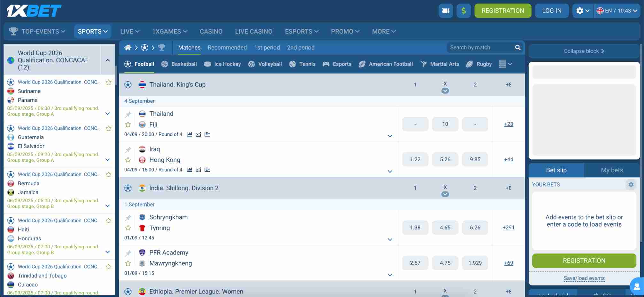
Task: Open odds movement graph icon for Iraq vs Hong Kong
Action: click(x=198, y=170)
